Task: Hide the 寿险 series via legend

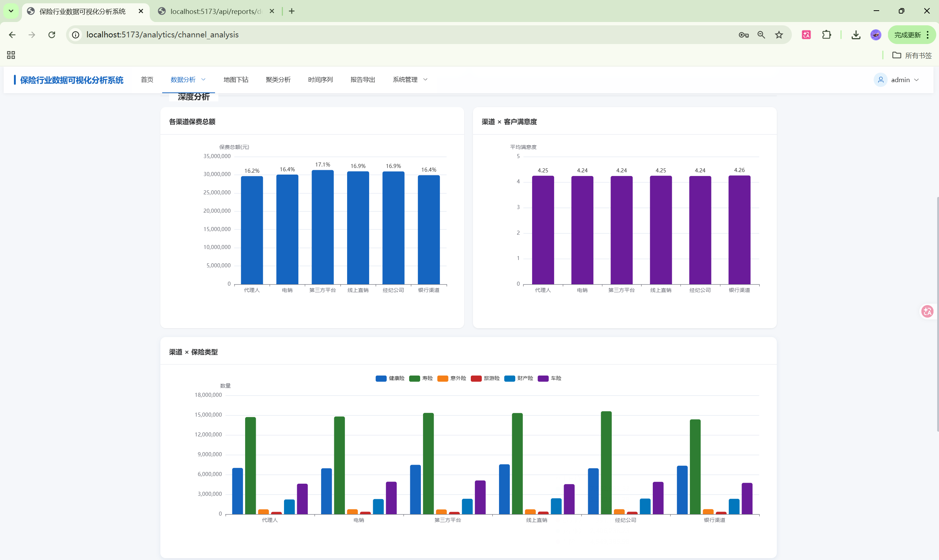Action: point(421,378)
